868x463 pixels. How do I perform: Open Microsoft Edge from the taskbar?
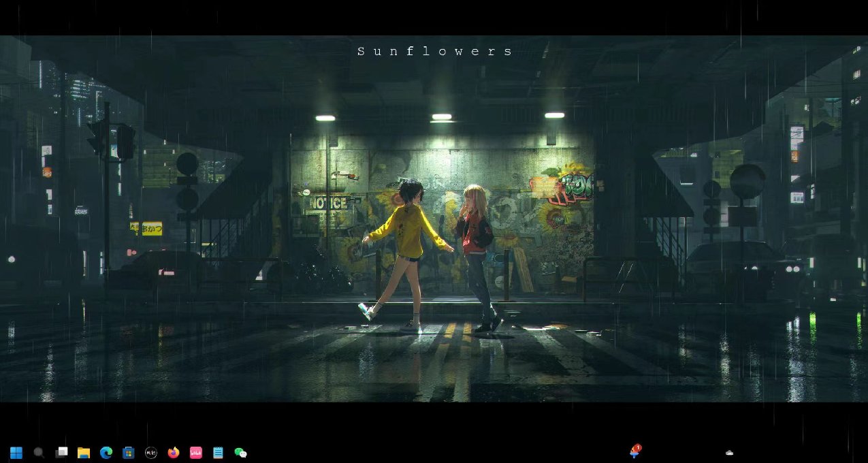coord(106,453)
